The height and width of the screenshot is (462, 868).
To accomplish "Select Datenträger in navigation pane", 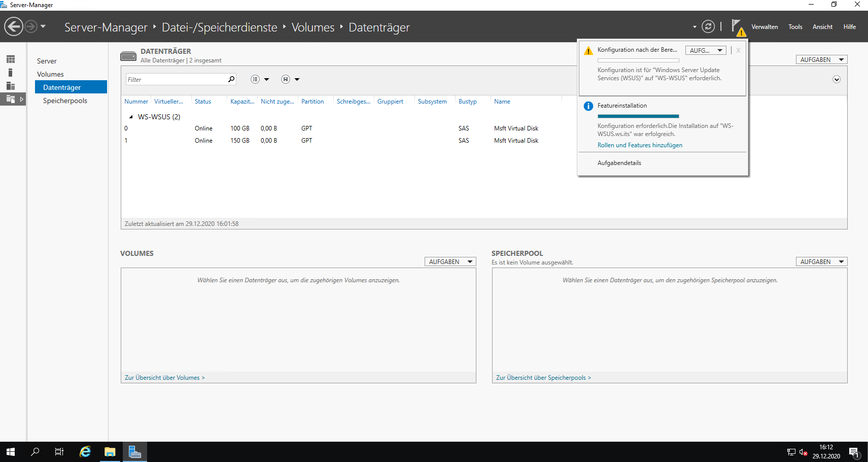I will [71, 87].
